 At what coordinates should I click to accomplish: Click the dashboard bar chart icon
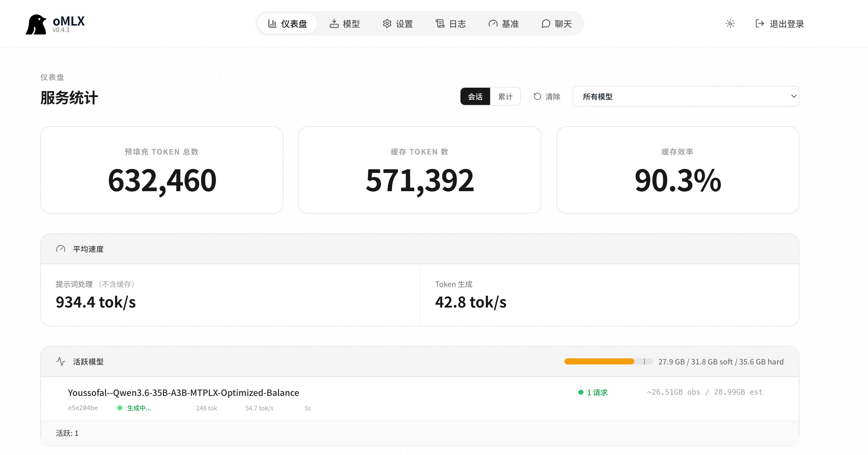point(272,24)
